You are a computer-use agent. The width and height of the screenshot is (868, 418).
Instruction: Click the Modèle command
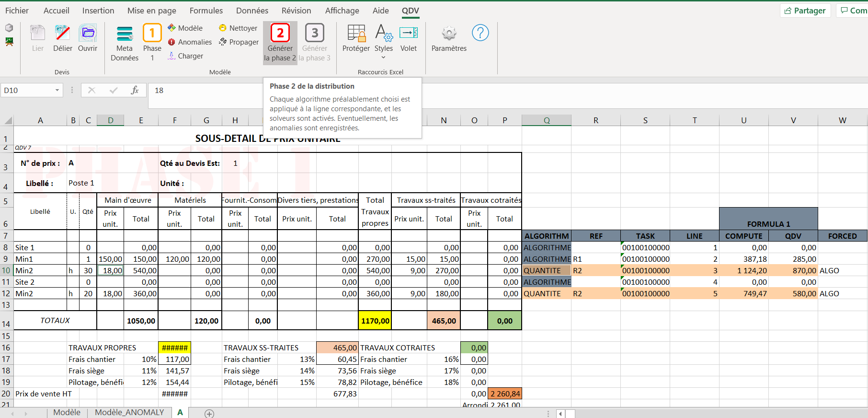tap(185, 28)
